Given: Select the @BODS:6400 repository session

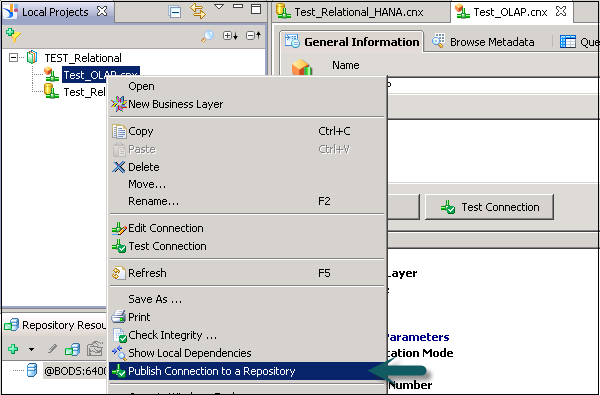Looking at the screenshot, I should [x=75, y=371].
